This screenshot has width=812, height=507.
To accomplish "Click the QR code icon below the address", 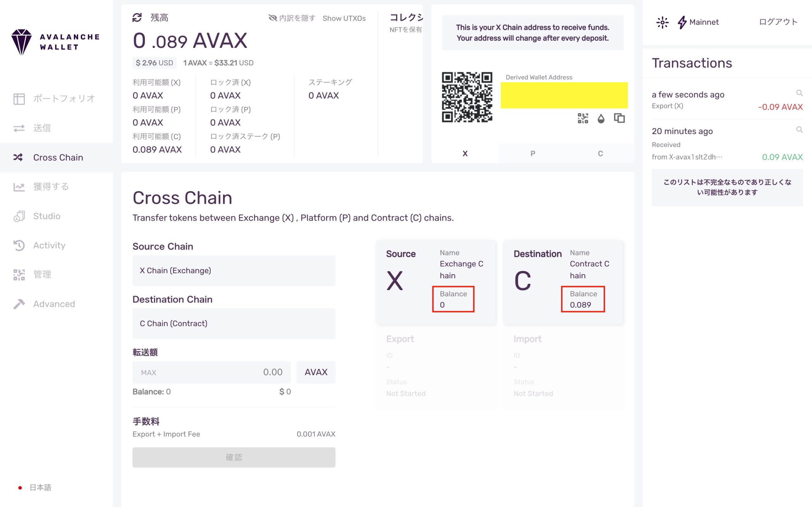I will click(x=583, y=119).
